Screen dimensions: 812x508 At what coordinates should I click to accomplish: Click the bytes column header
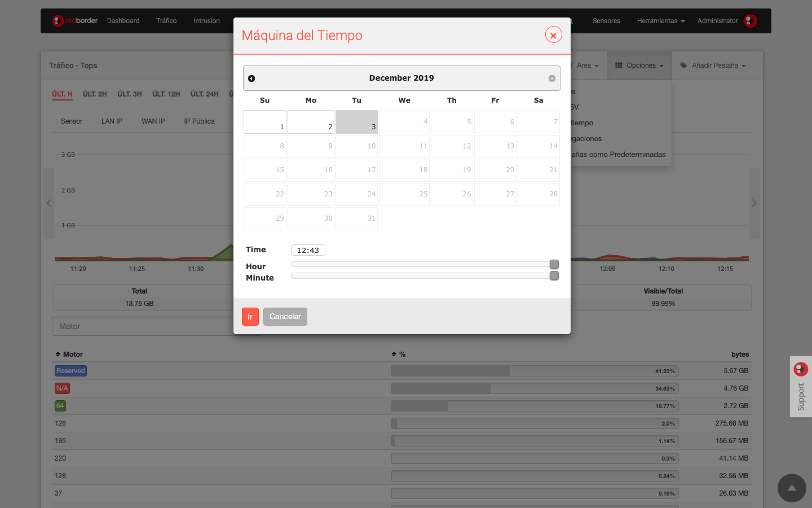pyautogui.click(x=740, y=354)
